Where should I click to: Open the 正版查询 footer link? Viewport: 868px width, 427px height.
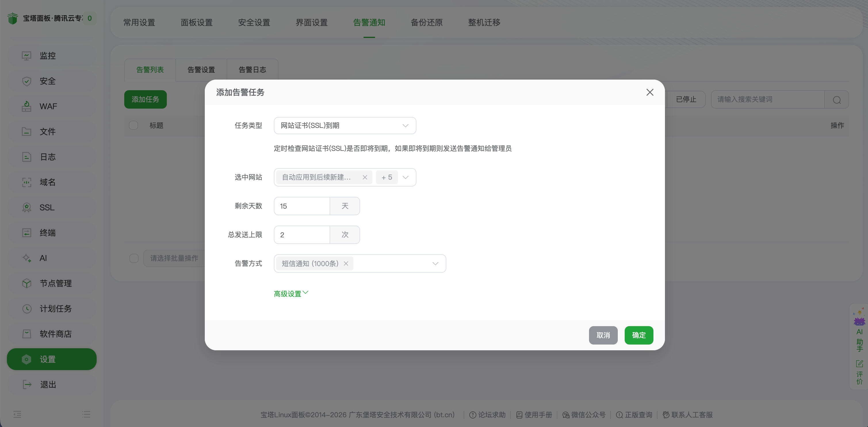(x=634, y=415)
